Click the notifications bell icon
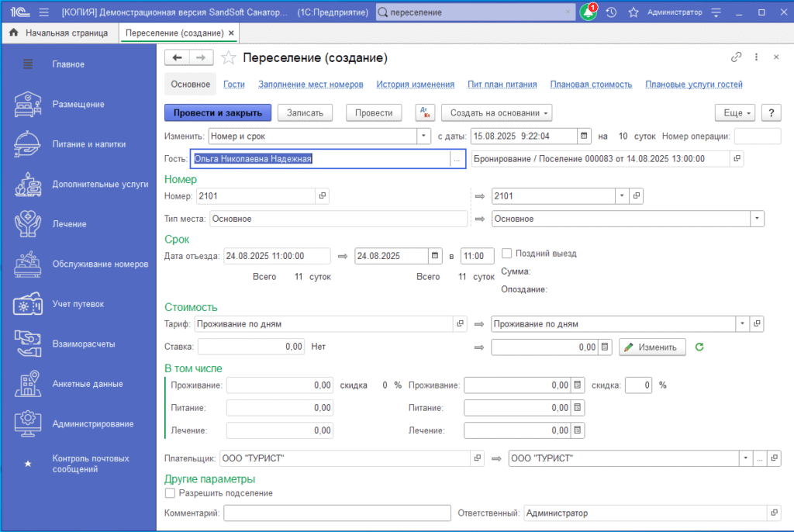Viewport: 794px width, 532px height. [x=588, y=12]
